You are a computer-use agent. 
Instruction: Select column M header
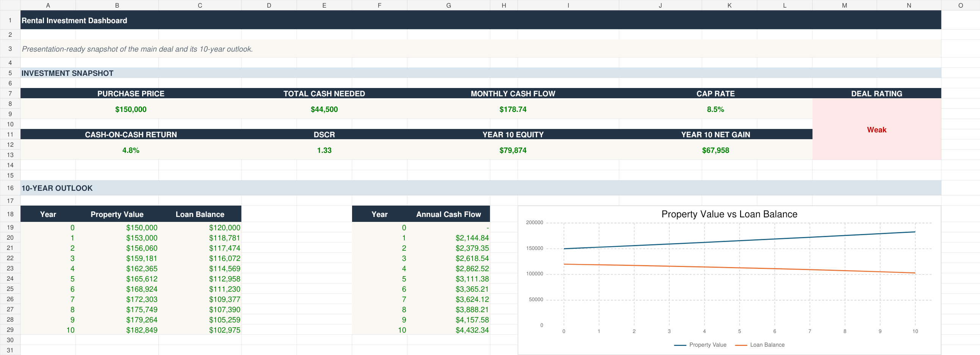(844, 5)
